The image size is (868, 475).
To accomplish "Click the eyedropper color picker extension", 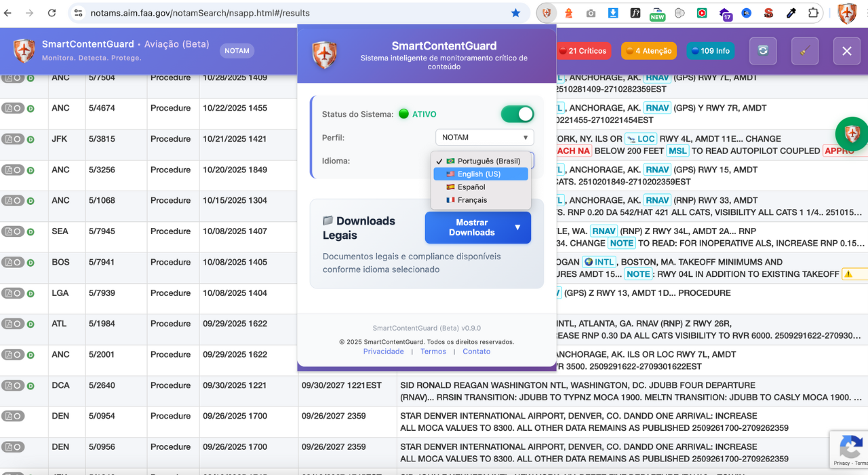I will pyautogui.click(x=791, y=13).
